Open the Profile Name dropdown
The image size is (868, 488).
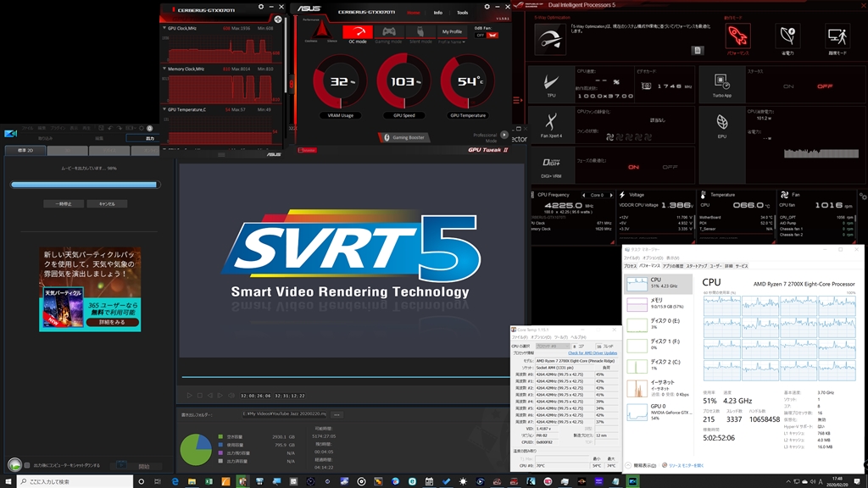452,42
